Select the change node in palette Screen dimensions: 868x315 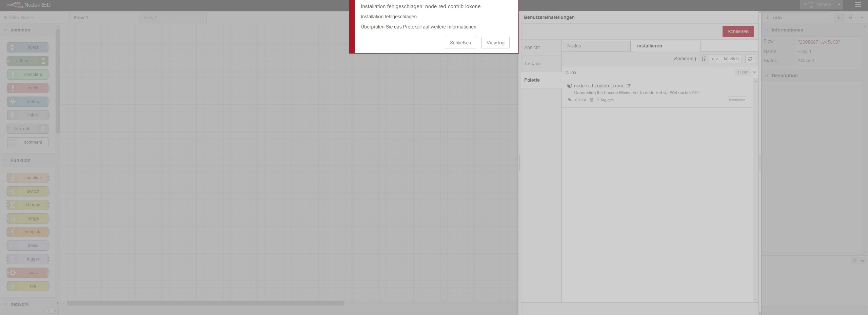point(28,205)
